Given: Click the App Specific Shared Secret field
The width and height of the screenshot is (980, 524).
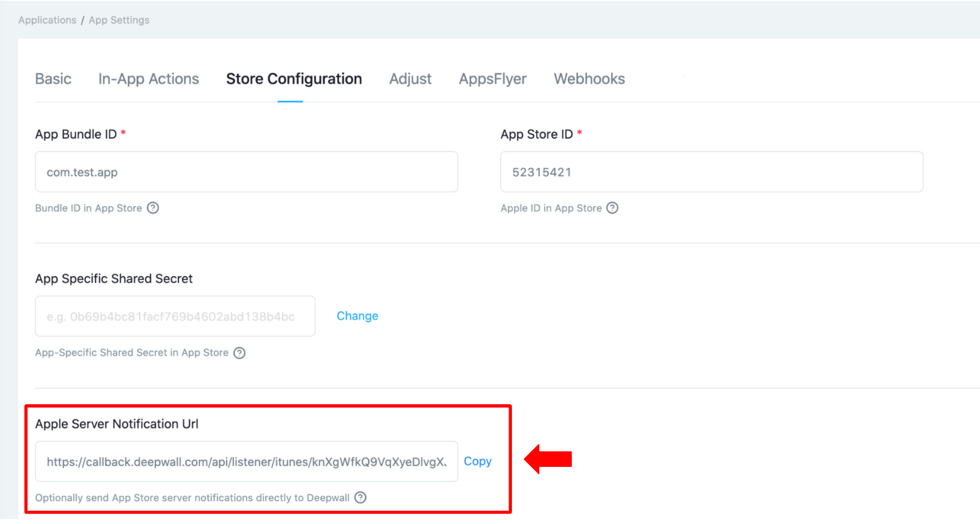Looking at the screenshot, I should (175, 316).
